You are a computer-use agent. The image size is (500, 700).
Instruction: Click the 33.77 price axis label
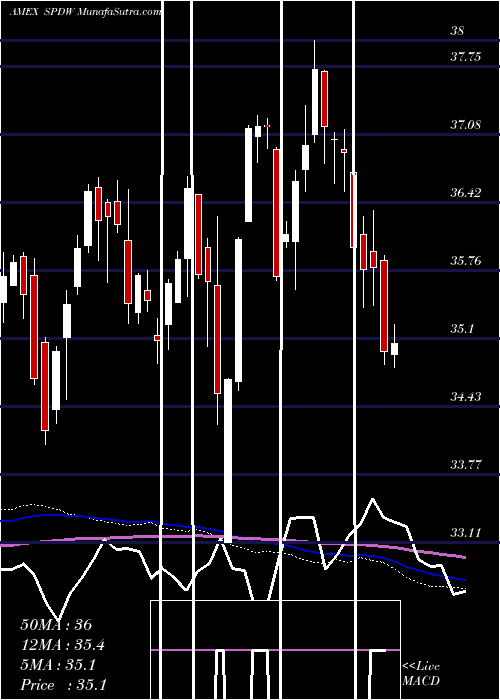tap(466, 465)
